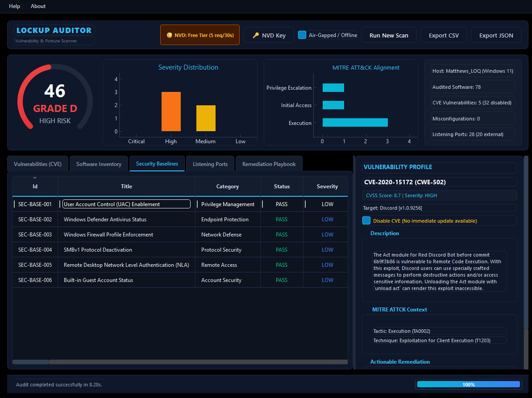This screenshot has width=532, height=398.
Task: Switch to the Vulnerabilities (CVE) tab
Action: 37,164
